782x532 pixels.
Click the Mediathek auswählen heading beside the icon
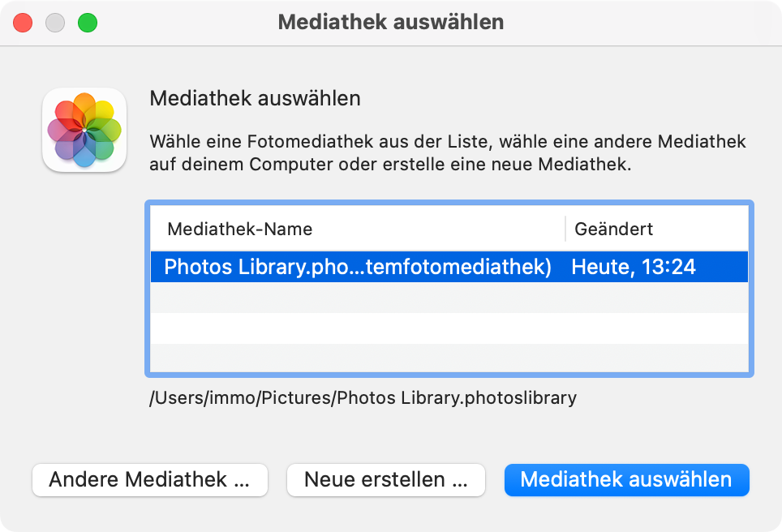click(x=255, y=98)
